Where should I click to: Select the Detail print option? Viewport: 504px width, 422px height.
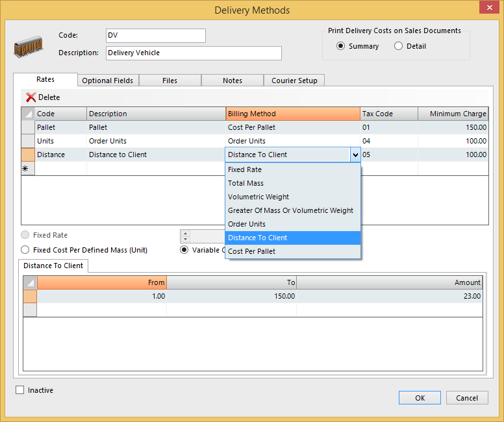click(x=398, y=46)
